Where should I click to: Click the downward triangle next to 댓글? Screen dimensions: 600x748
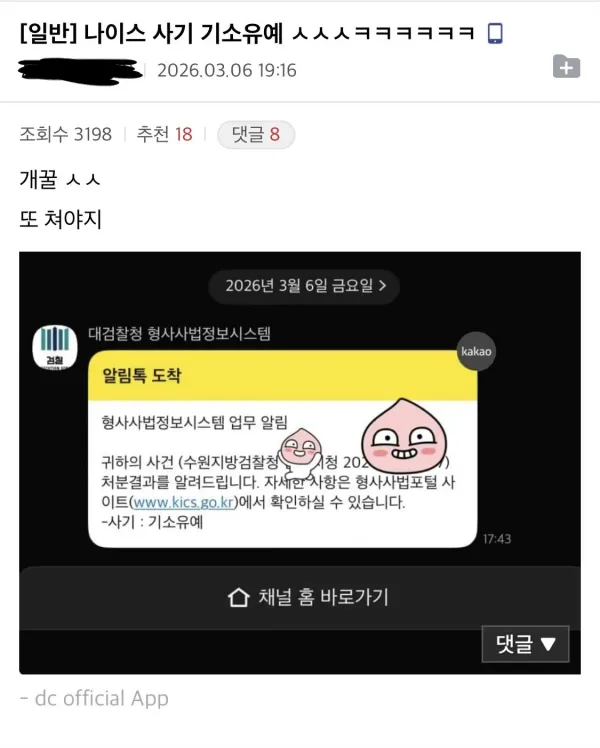click(548, 644)
